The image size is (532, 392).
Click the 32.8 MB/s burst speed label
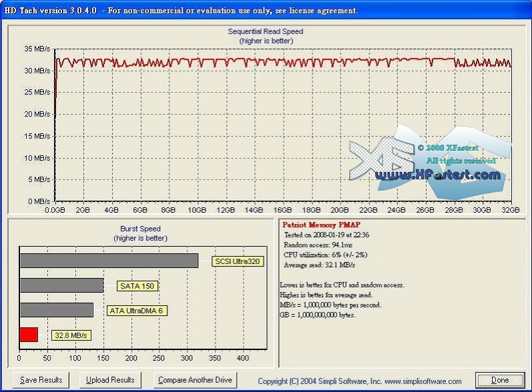coord(71,335)
